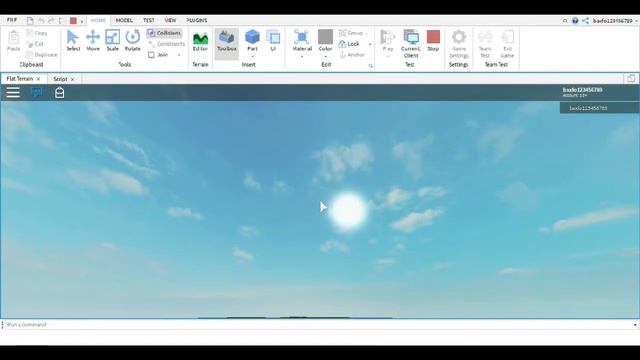Click the Exit Game button

[x=507, y=44]
